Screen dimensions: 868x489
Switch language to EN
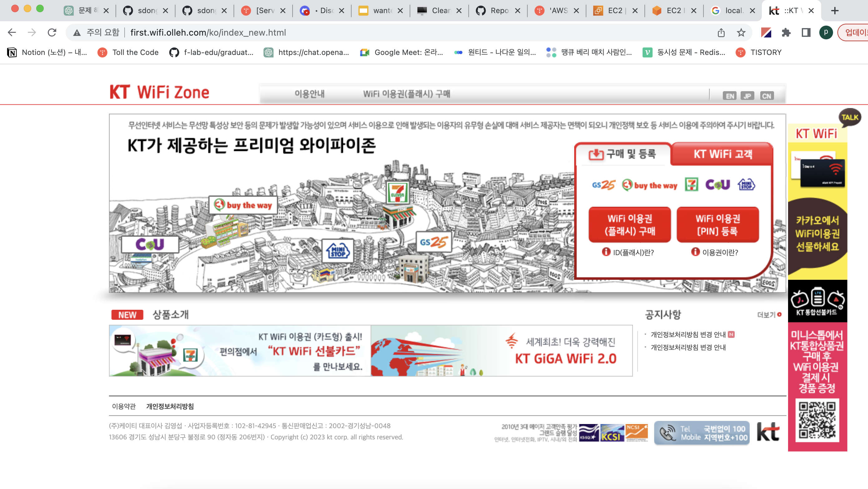point(729,96)
